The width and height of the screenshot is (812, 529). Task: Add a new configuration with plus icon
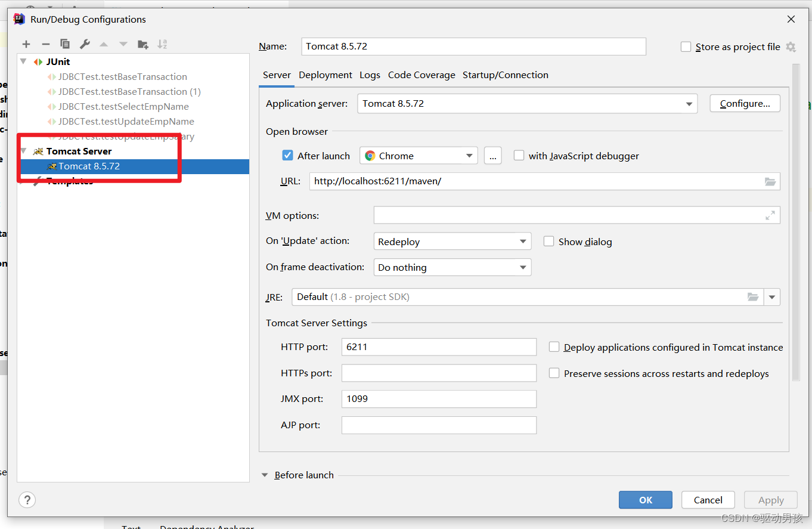click(26, 44)
